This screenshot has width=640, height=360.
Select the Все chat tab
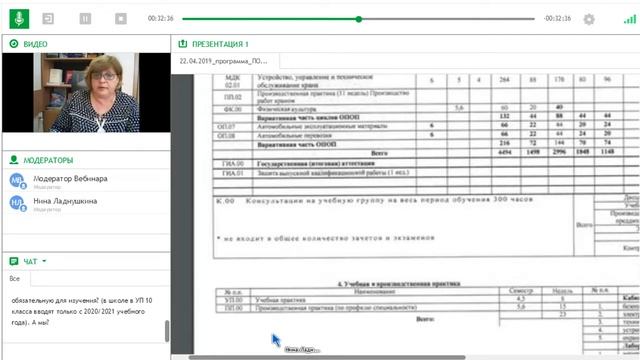coord(15,278)
